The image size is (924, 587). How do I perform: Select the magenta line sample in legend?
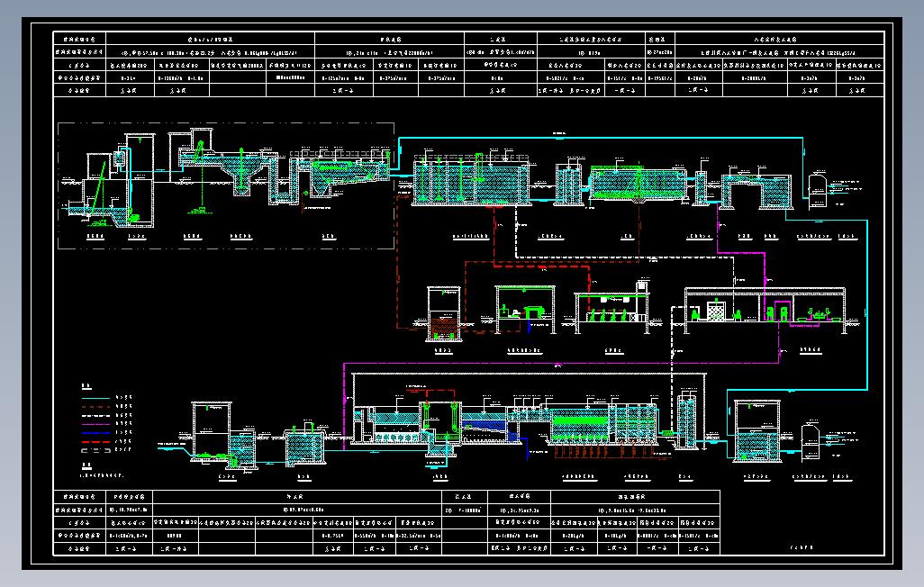(95, 424)
